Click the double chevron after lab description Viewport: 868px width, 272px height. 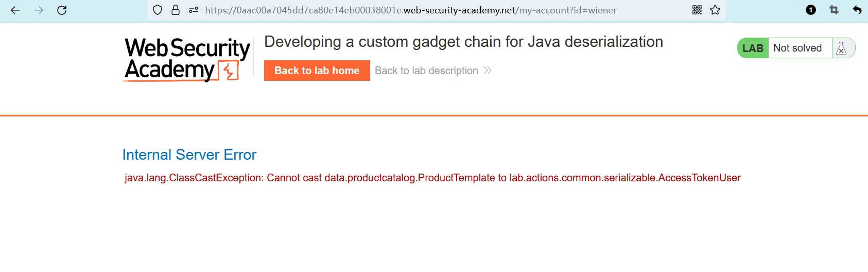(x=488, y=71)
